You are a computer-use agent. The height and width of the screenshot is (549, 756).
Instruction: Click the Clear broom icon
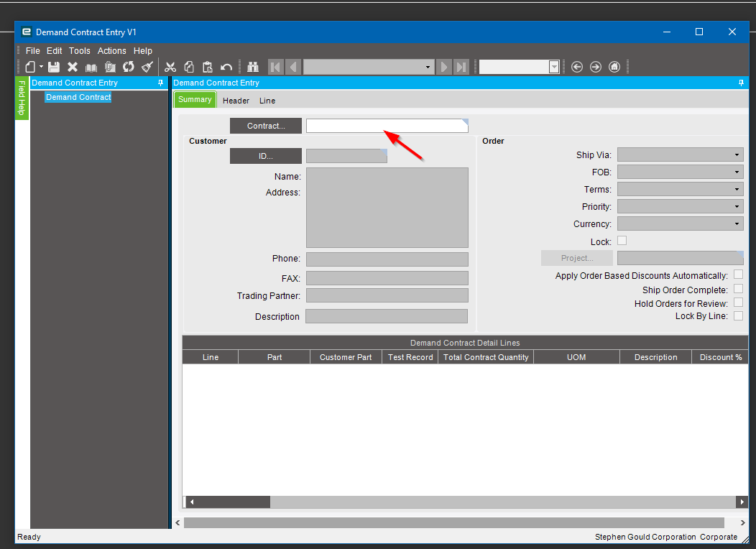[x=147, y=67]
